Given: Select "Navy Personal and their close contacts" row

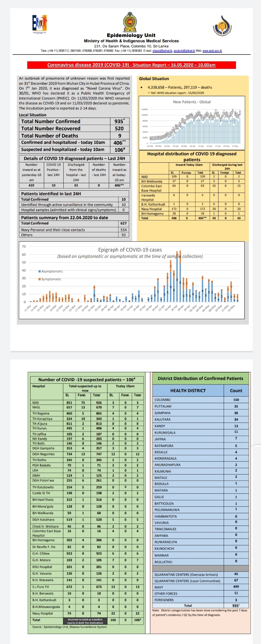Looking at the screenshot, I should 74,230.
